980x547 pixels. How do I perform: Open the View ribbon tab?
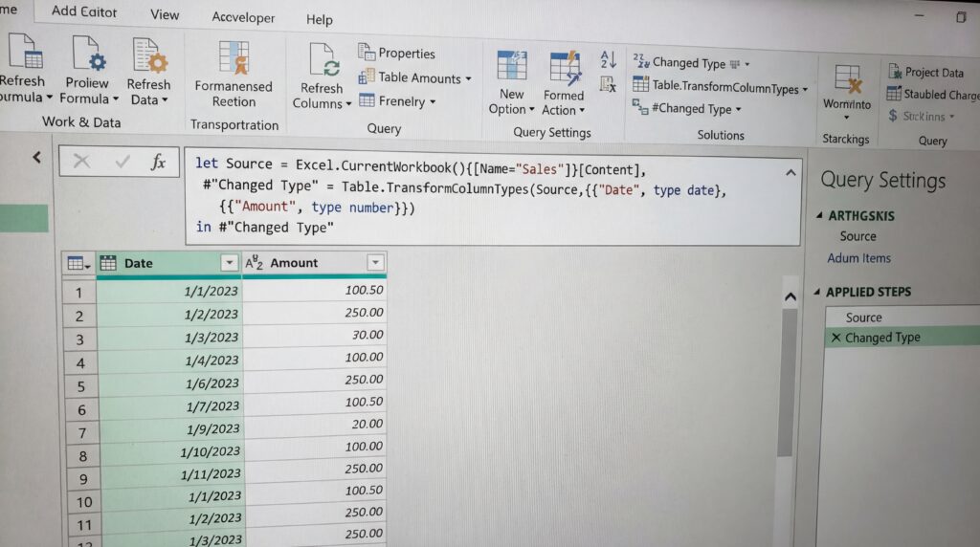tap(165, 14)
